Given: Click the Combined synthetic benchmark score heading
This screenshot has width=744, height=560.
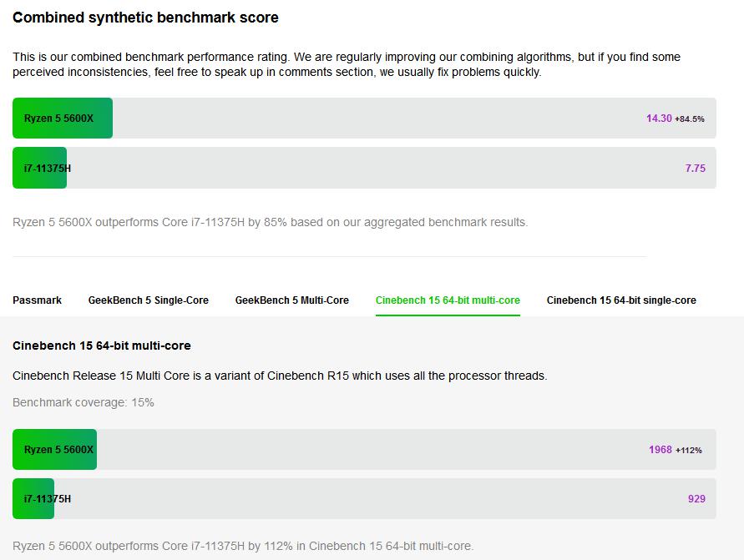Looking at the screenshot, I should coord(146,18).
